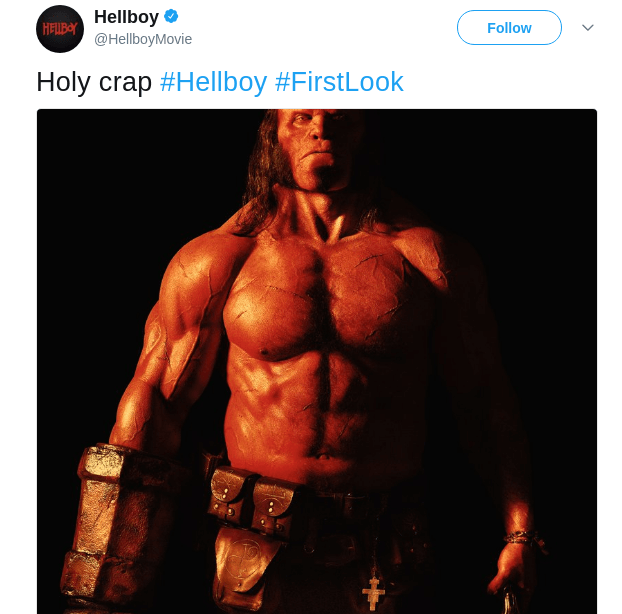Image resolution: width=622 pixels, height=614 pixels.
Task: Click the belt pouches in the image
Action: pyautogui.click(x=250, y=495)
